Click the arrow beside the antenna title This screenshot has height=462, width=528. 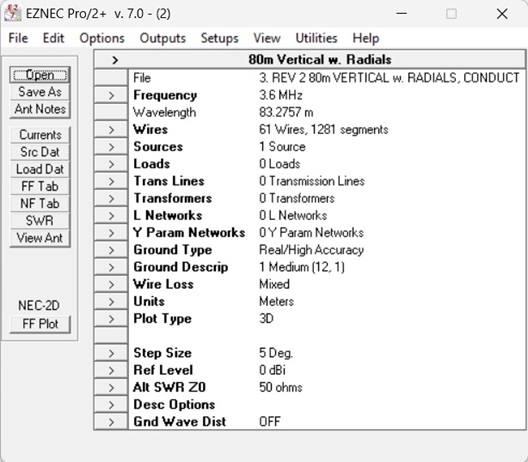(115, 60)
